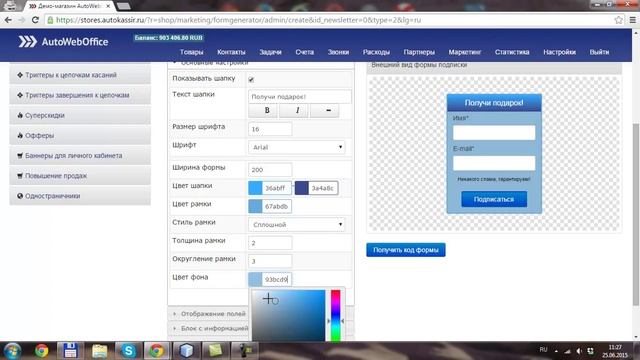This screenshot has width=640, height=360.
Task: Open the 'Счета' menu
Action: 304,52
